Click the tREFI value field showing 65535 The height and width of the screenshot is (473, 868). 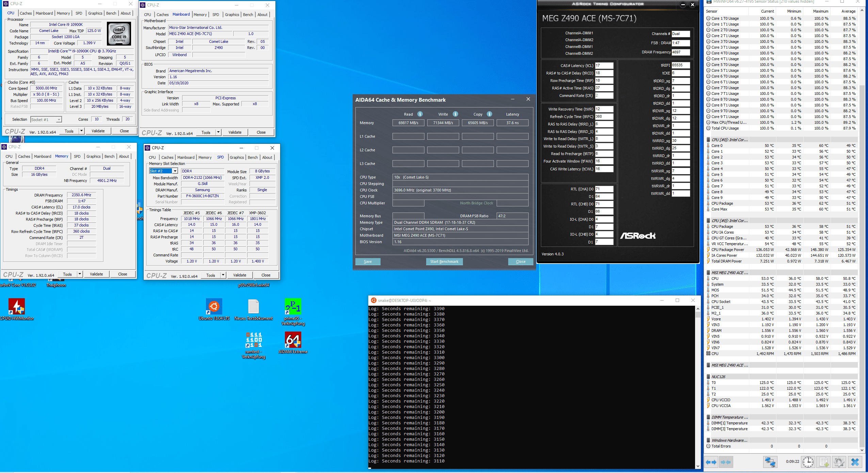680,65
